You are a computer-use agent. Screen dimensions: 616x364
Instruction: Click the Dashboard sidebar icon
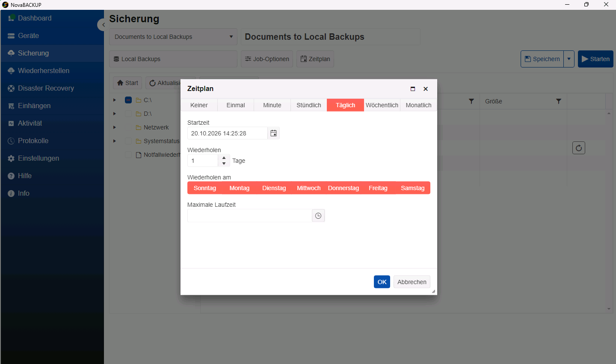[12, 18]
